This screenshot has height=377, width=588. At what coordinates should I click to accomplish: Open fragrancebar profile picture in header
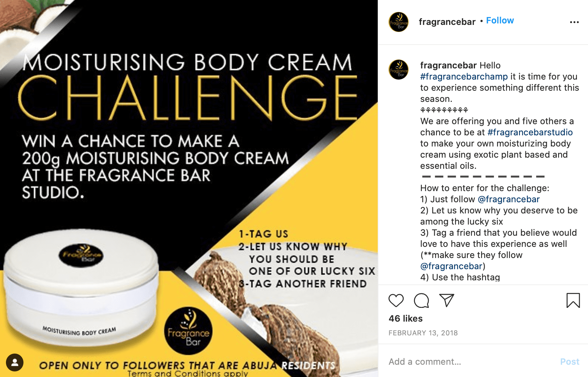pyautogui.click(x=399, y=22)
